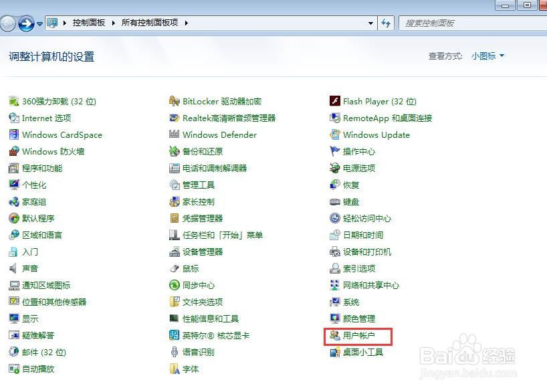Open 键盘 settings
The image size is (547, 392).
[x=353, y=201]
